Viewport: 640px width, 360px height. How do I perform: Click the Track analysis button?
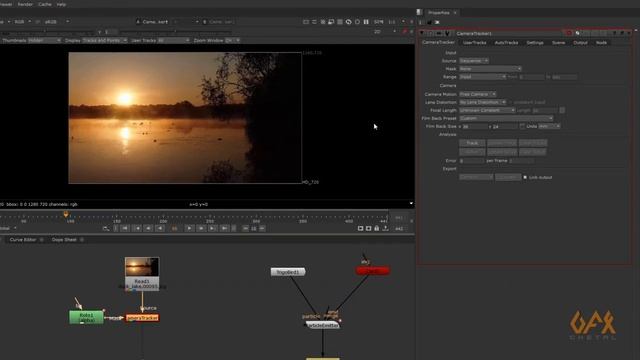click(x=472, y=143)
